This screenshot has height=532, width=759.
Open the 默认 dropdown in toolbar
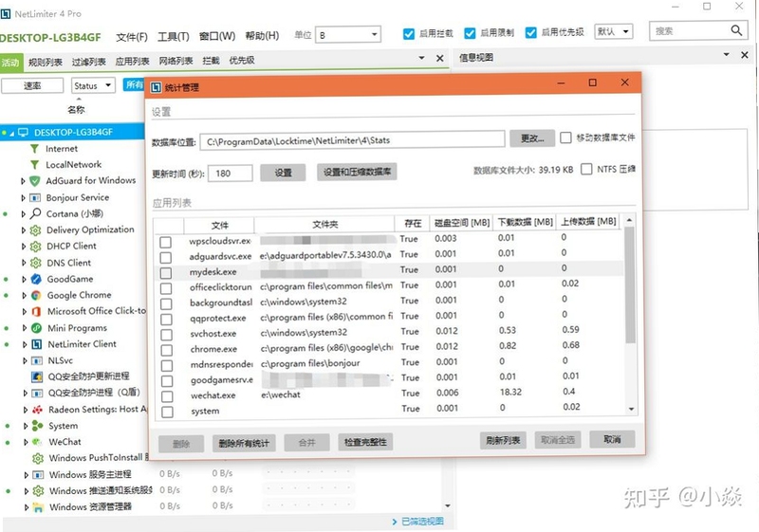[x=613, y=32]
